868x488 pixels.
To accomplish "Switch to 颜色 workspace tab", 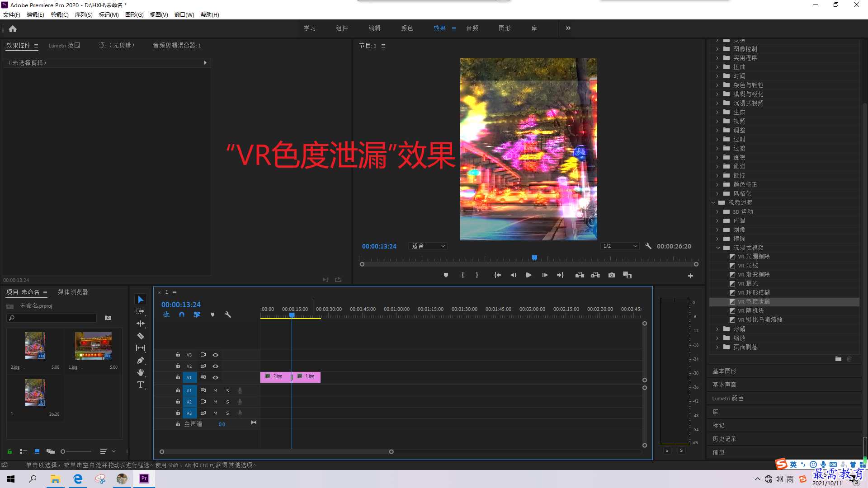I will coord(407,28).
